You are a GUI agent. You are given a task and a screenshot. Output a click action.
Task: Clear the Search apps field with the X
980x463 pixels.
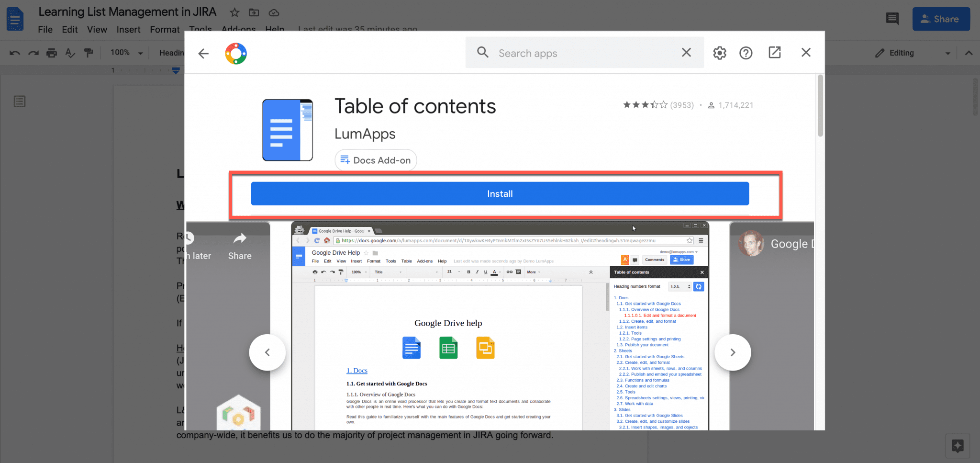click(686, 53)
